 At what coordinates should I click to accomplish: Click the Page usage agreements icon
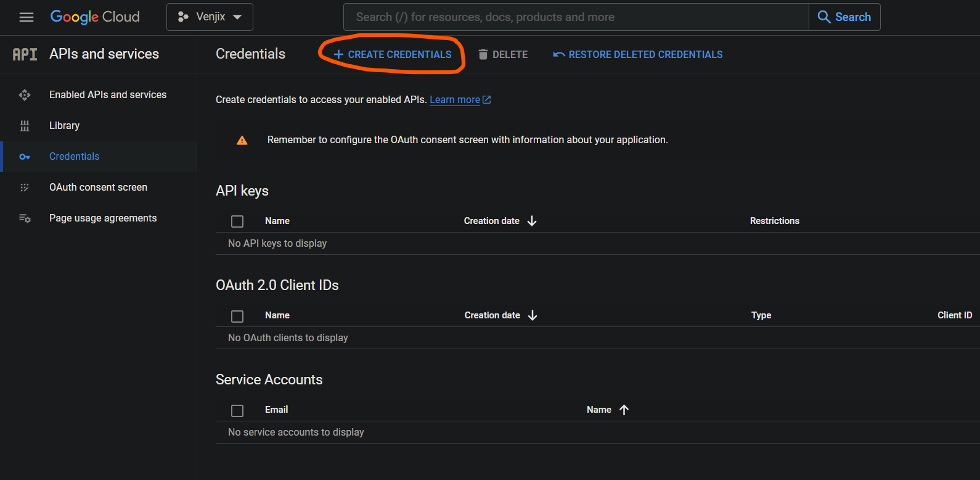click(x=25, y=218)
